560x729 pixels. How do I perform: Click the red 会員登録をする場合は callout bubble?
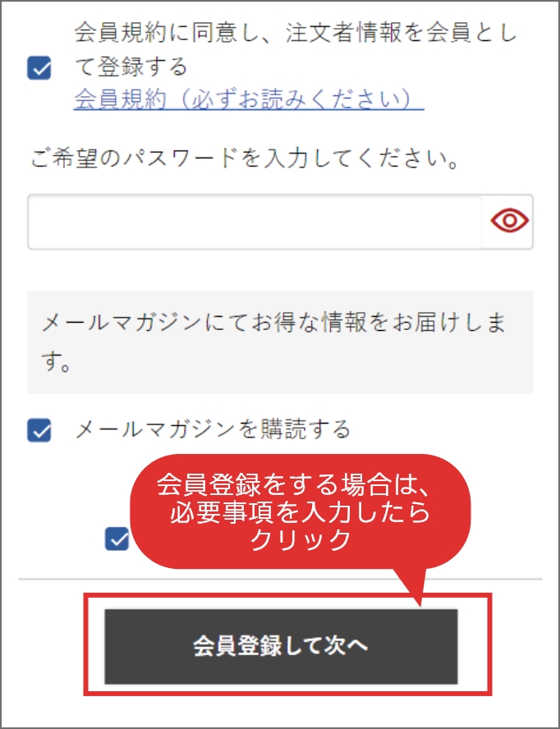(300, 511)
